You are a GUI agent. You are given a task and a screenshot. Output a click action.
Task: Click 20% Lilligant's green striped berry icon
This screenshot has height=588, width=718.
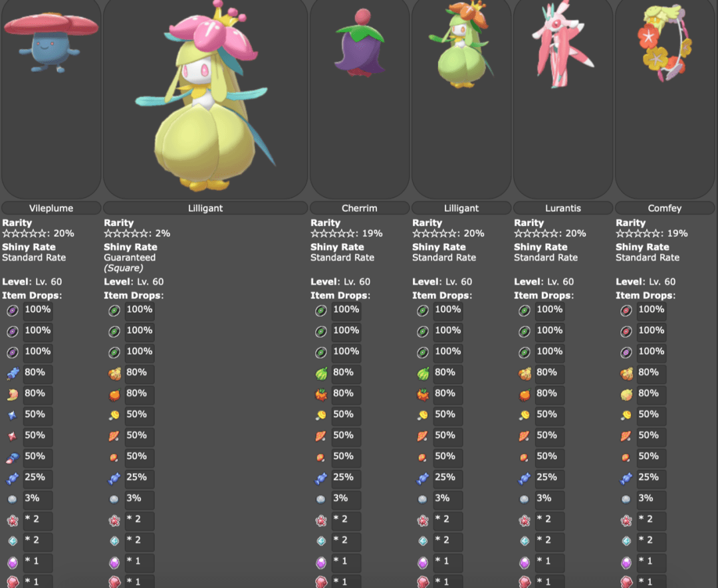click(x=423, y=373)
